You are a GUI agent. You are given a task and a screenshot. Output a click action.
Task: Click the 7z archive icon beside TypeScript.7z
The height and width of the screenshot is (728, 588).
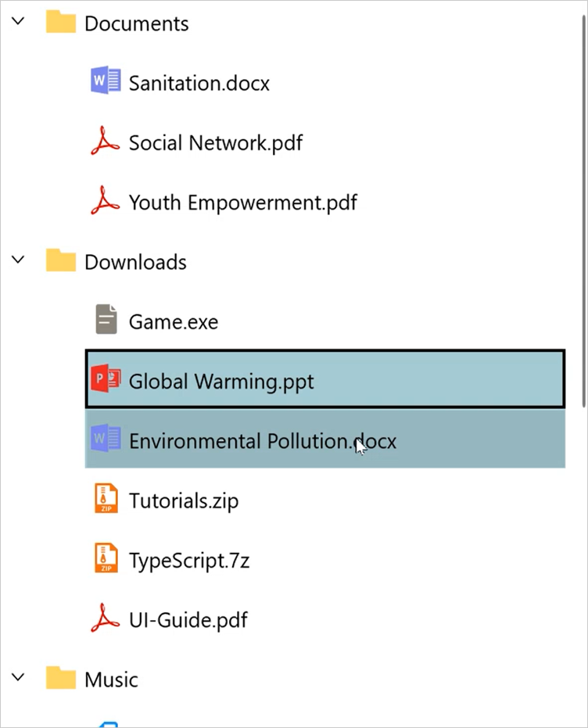105,559
